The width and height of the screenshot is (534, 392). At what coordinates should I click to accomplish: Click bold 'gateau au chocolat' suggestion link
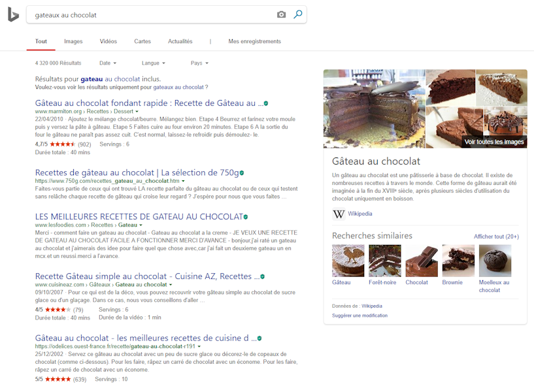110,79
